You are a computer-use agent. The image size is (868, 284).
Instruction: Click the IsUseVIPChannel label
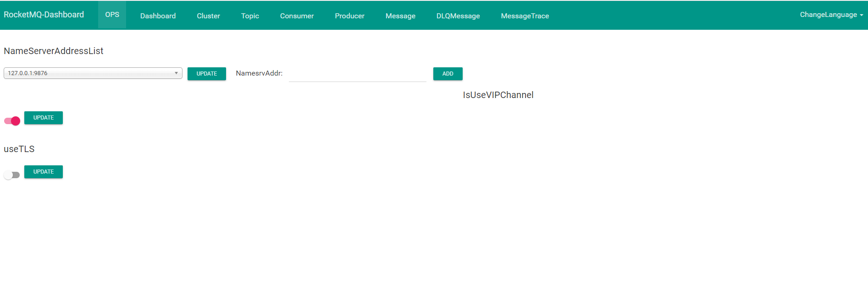(498, 95)
